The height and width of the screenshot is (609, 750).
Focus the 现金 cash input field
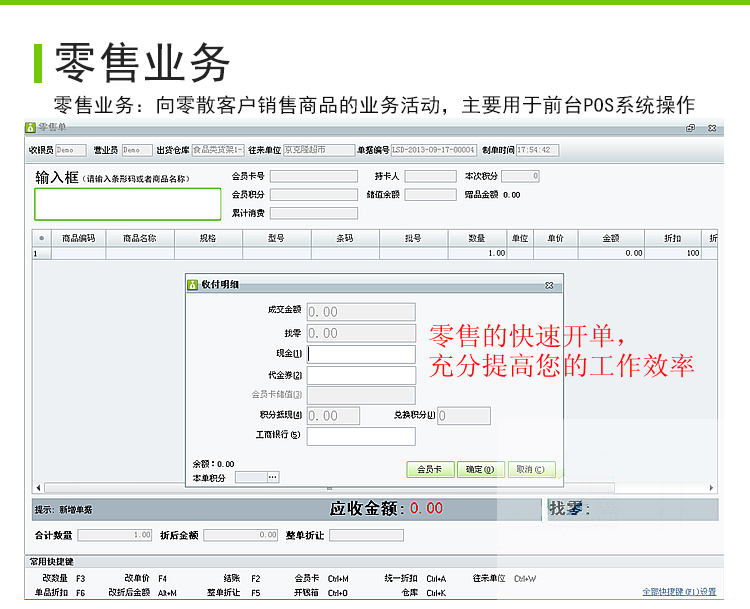[360, 354]
